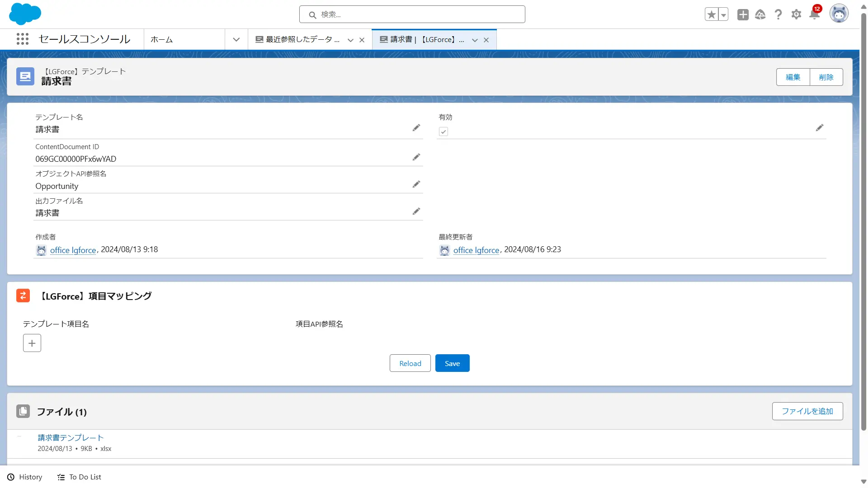Open the App Launcher grid icon
Image resolution: width=868 pixels, height=488 pixels.
point(23,39)
